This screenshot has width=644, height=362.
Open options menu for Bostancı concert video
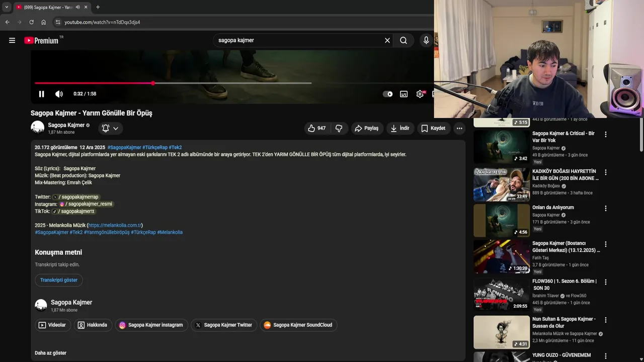606,244
